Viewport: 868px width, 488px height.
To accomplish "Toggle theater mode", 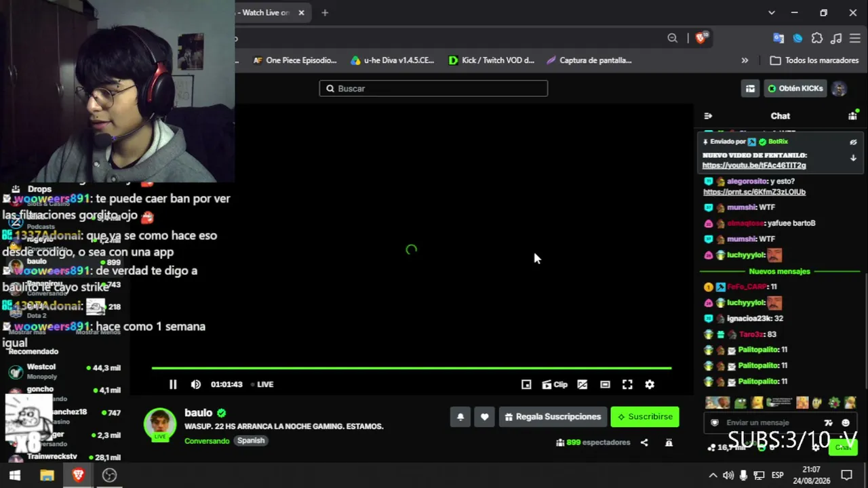I will click(x=605, y=384).
